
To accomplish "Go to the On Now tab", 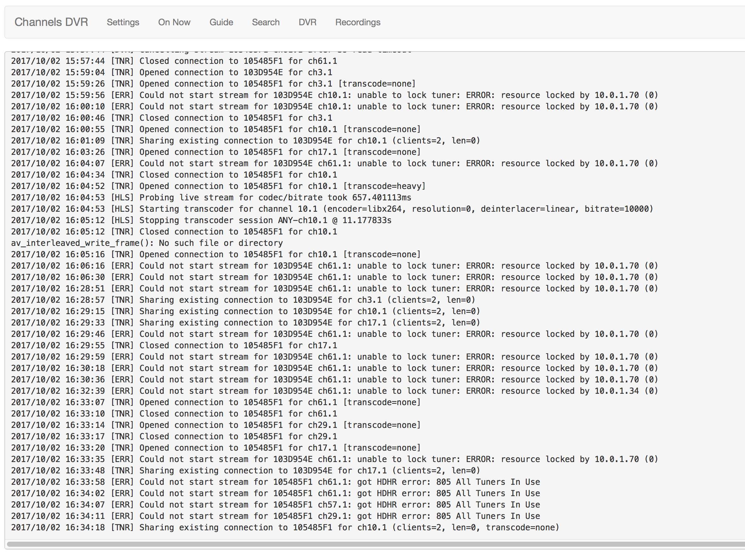I will coord(174,22).
